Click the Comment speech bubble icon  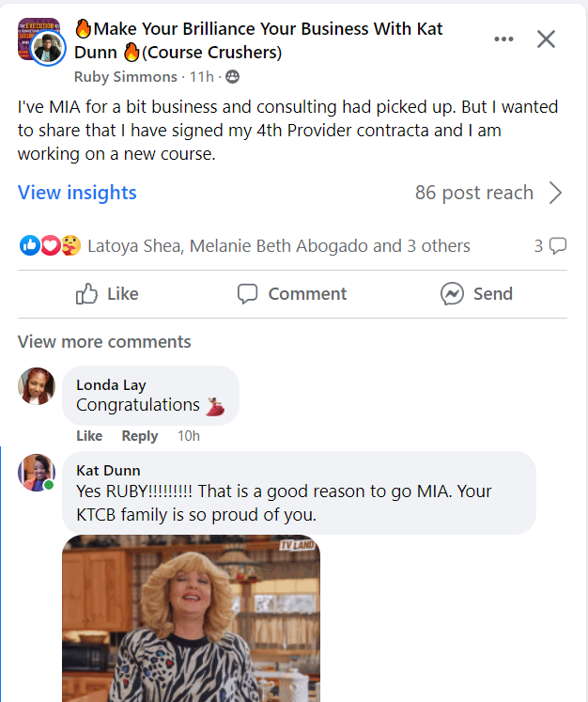click(x=248, y=294)
